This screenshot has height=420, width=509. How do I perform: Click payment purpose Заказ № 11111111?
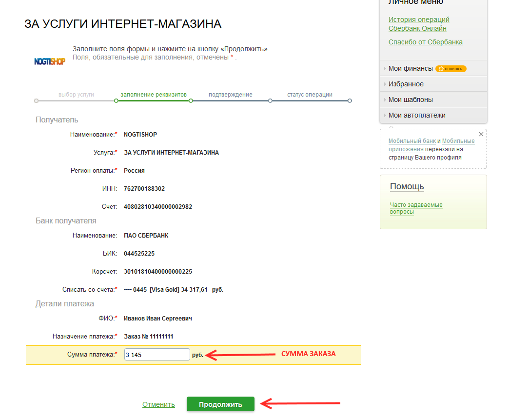pos(148,337)
